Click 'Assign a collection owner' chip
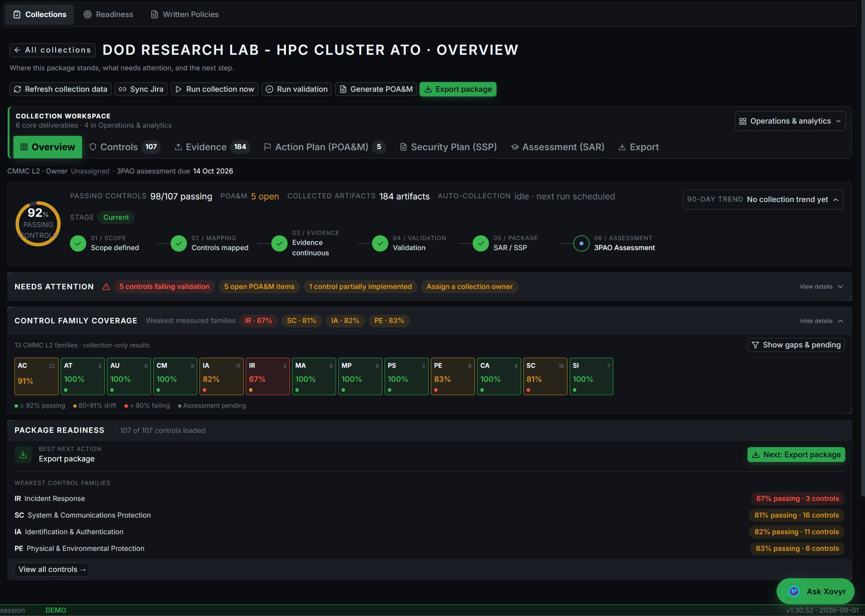 469,286
